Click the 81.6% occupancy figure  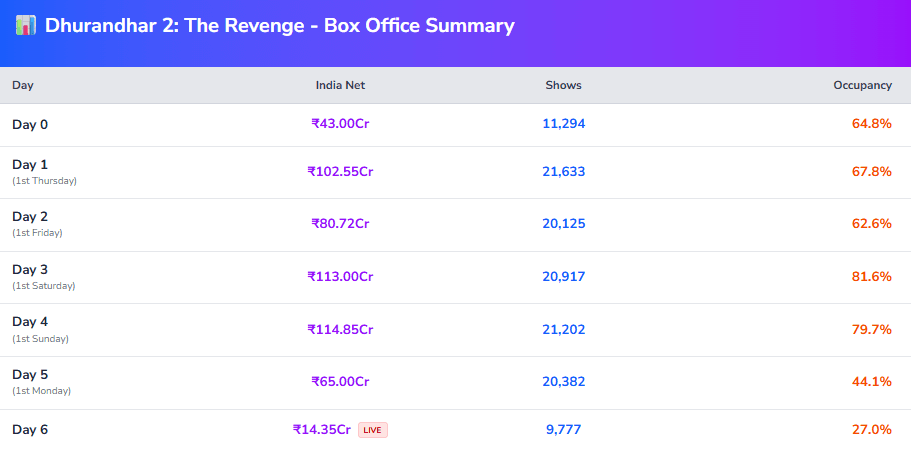coord(871,277)
